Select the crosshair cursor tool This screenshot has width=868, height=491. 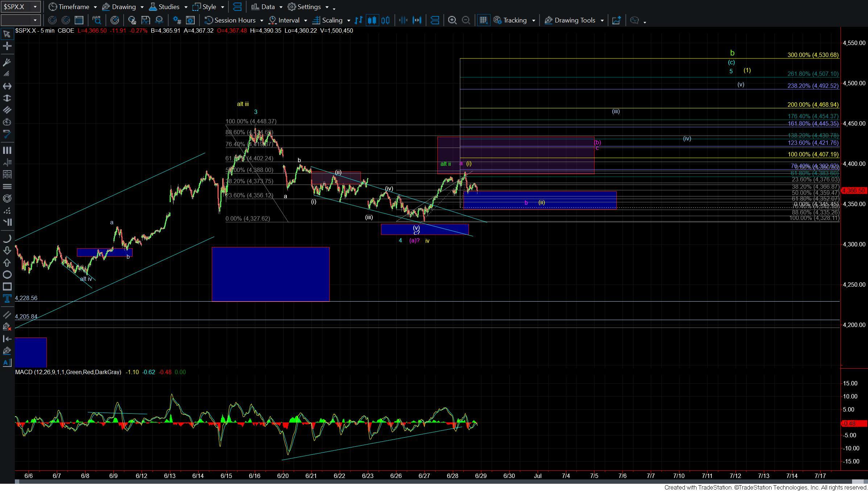point(7,46)
